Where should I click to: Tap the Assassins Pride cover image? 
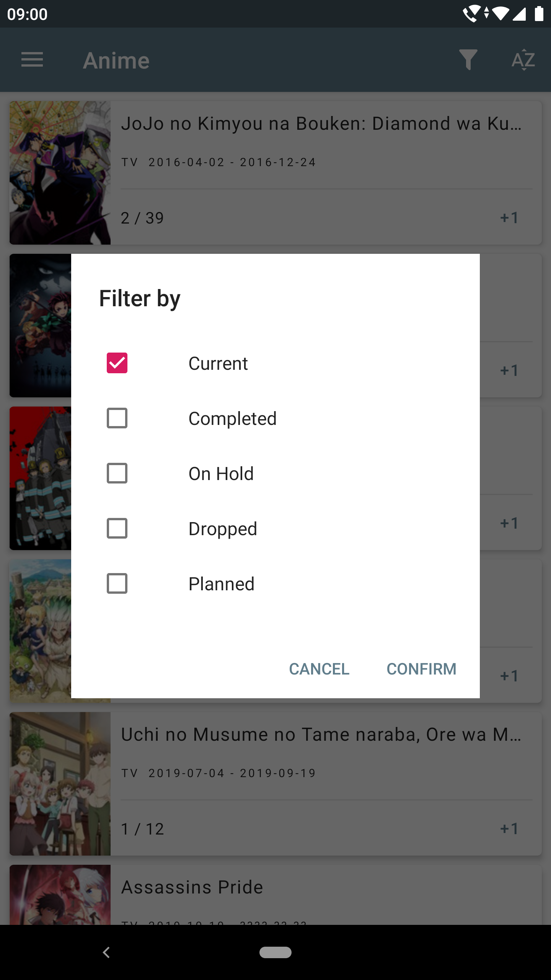60,895
